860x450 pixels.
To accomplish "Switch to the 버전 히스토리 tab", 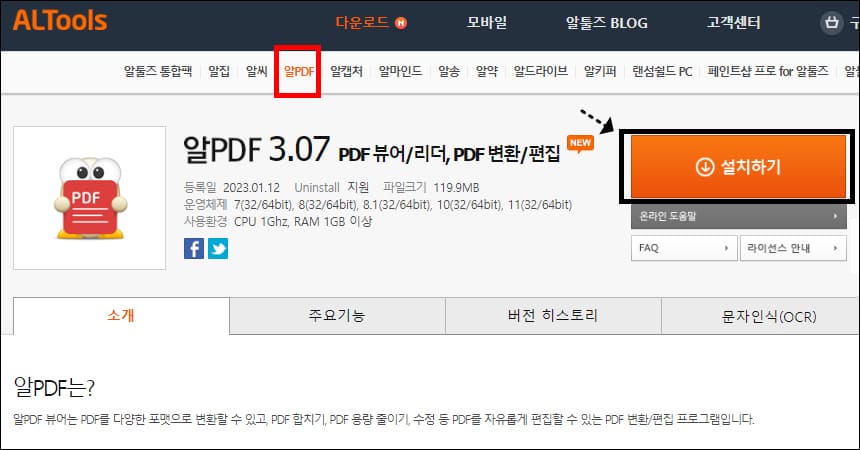I will click(553, 316).
